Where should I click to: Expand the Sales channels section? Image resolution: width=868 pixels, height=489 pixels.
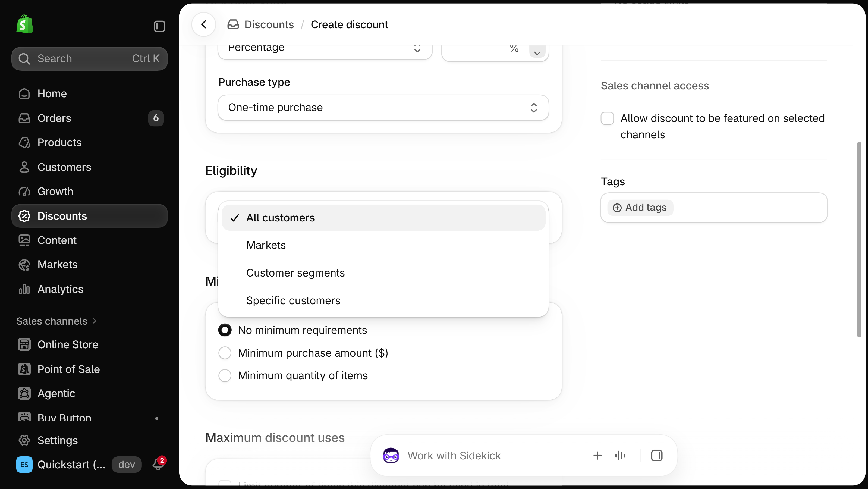point(56,321)
